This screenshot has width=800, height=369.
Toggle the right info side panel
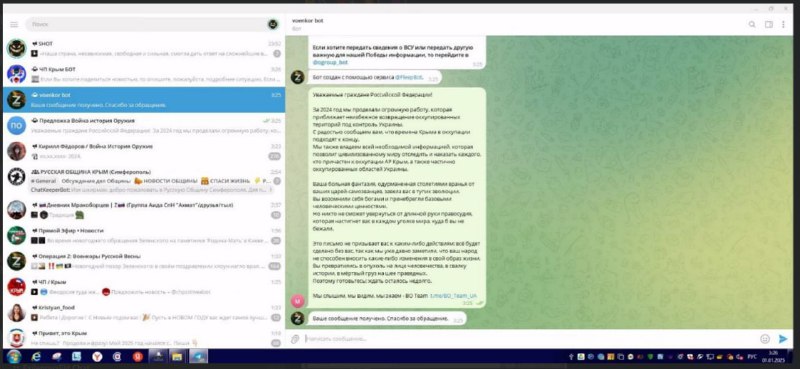coord(768,24)
